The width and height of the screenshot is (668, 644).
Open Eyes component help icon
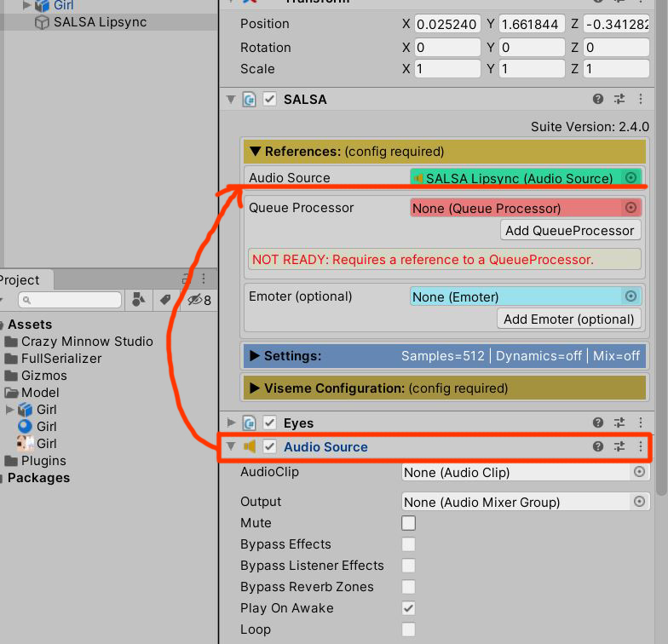(x=598, y=423)
